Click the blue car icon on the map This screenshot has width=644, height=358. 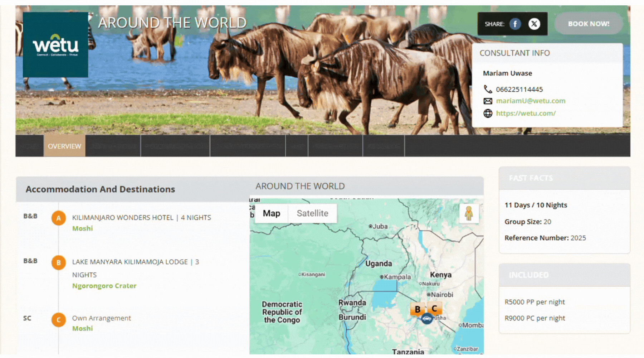(427, 318)
